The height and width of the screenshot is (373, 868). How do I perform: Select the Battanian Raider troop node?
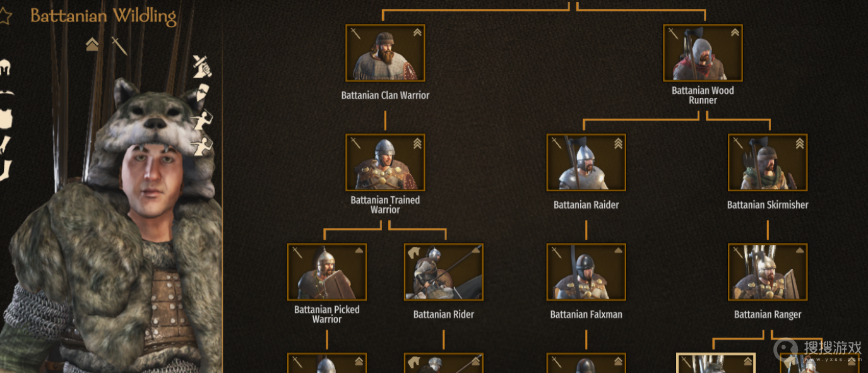point(586,162)
